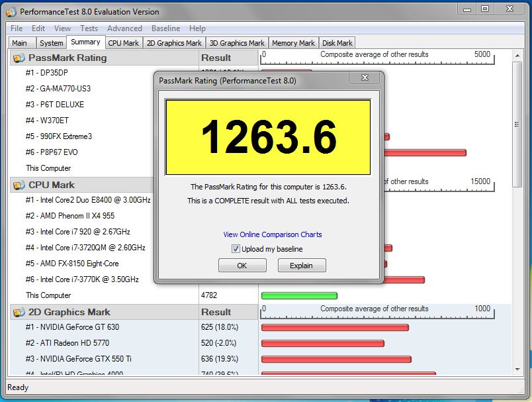
Task: Select baseline #4 - W370ET row
Action: [47, 121]
